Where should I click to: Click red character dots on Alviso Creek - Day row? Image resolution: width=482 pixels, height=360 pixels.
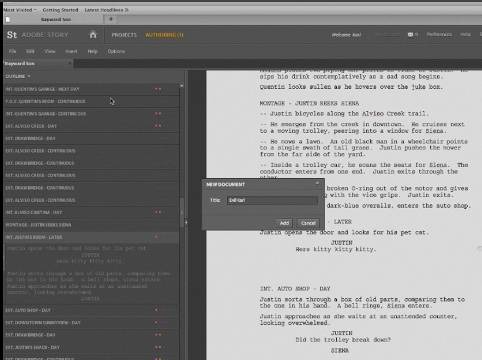click(158, 126)
